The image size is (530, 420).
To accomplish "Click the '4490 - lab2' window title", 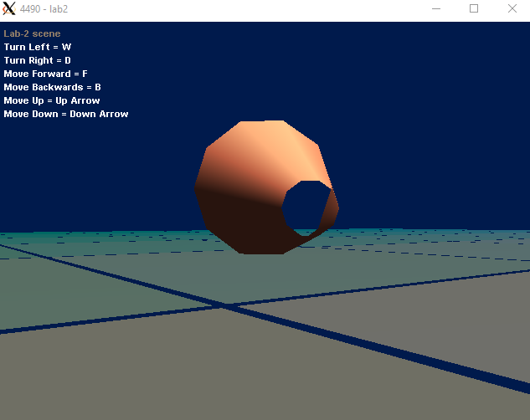I will (x=44, y=9).
